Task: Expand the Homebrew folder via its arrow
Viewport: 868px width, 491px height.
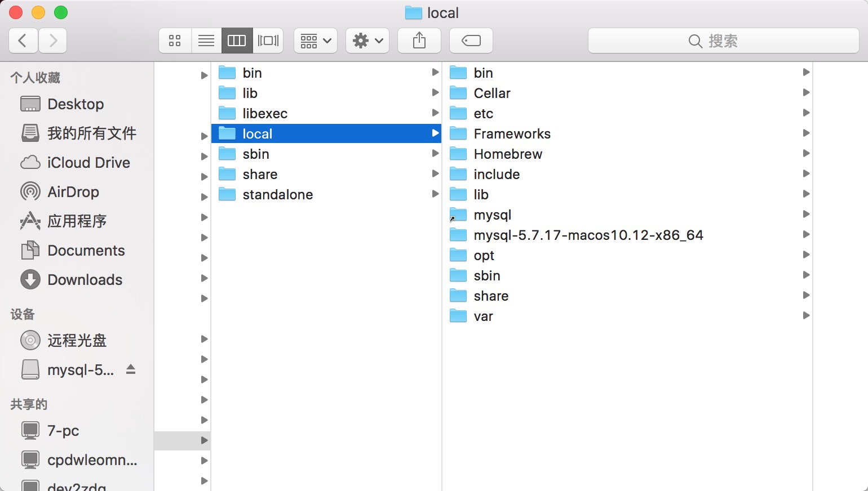Action: tap(806, 153)
